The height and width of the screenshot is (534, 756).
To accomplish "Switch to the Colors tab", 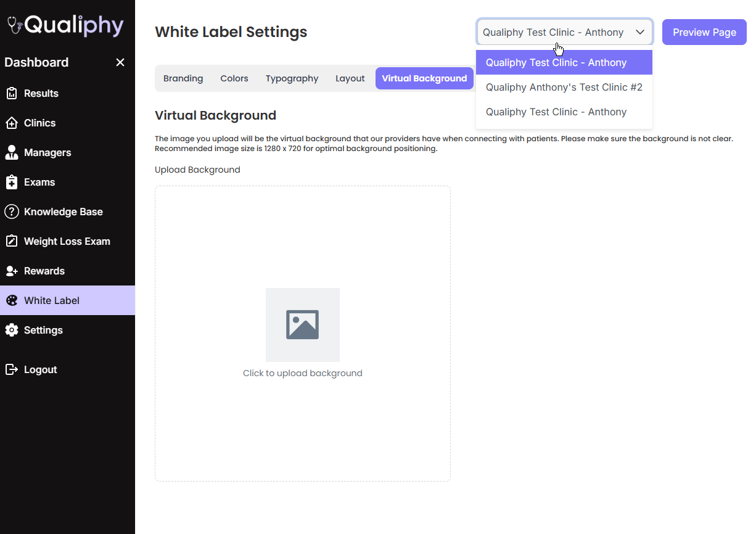I will coord(234,78).
